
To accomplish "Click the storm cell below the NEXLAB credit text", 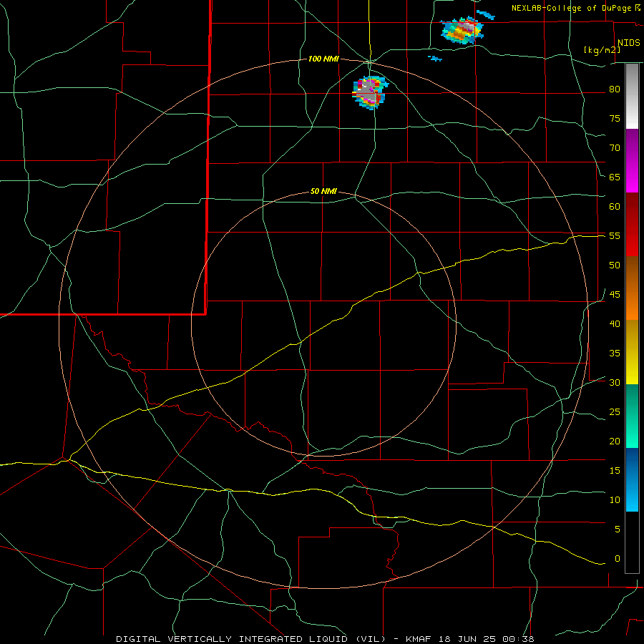I will (x=462, y=30).
